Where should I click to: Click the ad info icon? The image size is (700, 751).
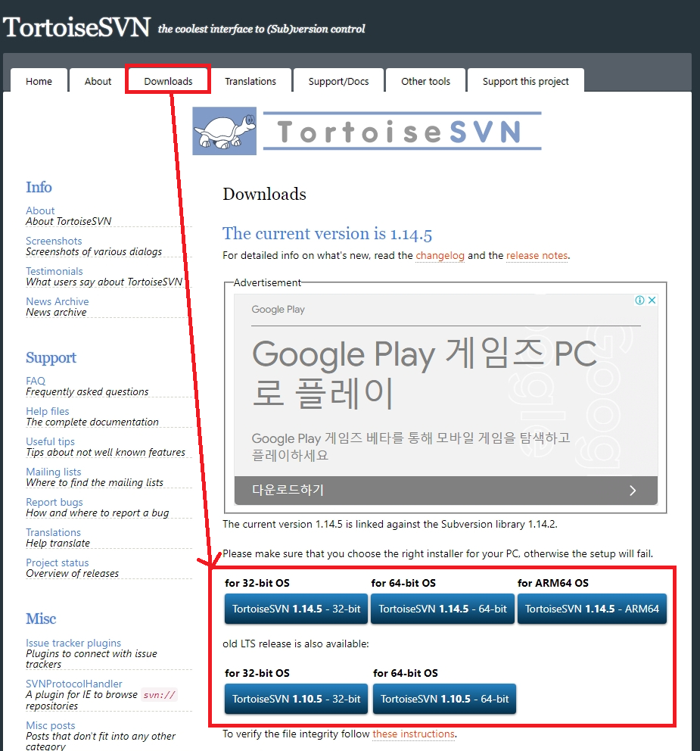coord(639,301)
